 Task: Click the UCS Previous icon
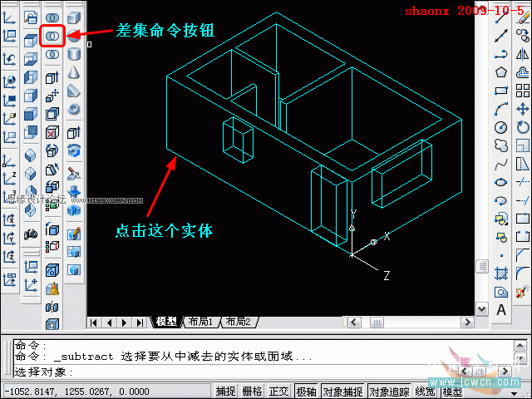point(9,59)
